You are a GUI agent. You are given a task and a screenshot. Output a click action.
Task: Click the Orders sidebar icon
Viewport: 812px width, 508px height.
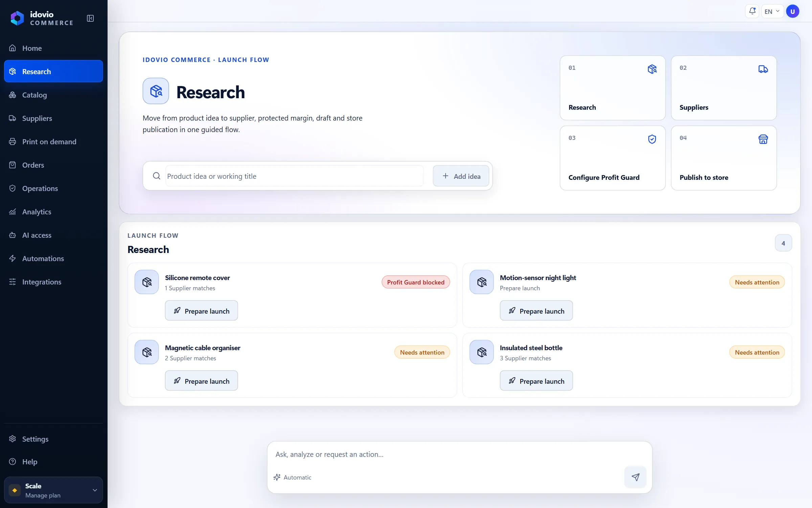point(13,165)
